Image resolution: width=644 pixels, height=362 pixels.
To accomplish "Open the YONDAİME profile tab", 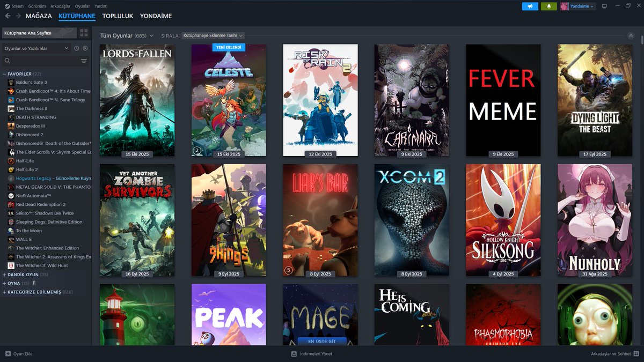I will pos(156,16).
